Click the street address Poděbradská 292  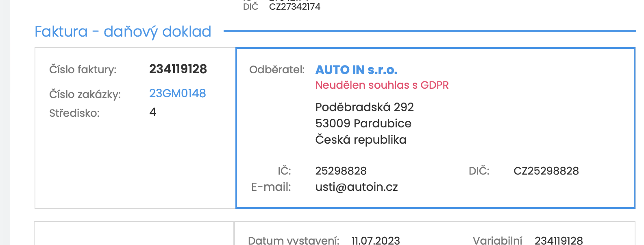coord(364,107)
